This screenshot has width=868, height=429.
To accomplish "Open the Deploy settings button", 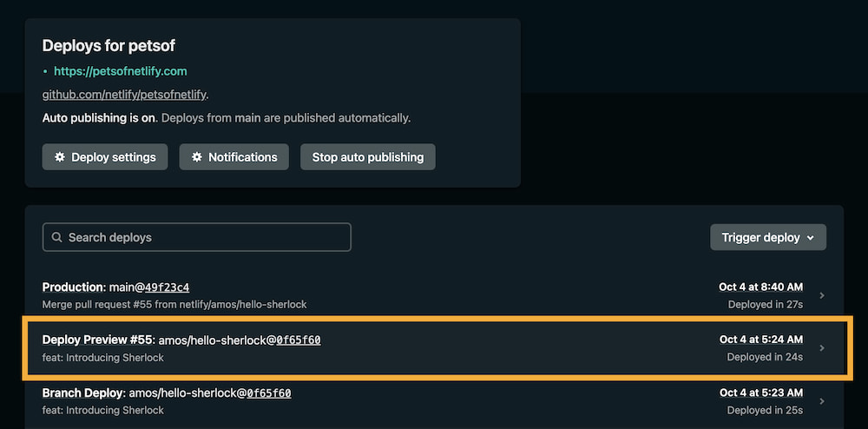I will [x=105, y=157].
